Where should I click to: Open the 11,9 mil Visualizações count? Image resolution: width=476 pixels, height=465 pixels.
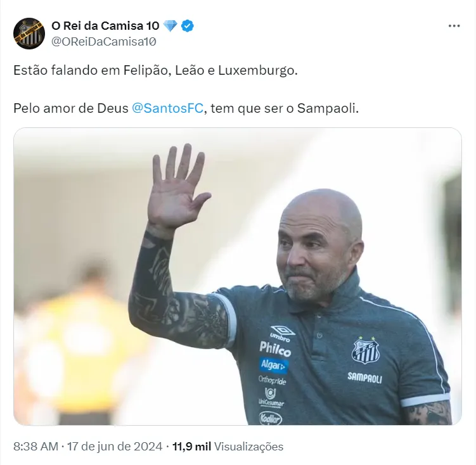click(x=228, y=447)
